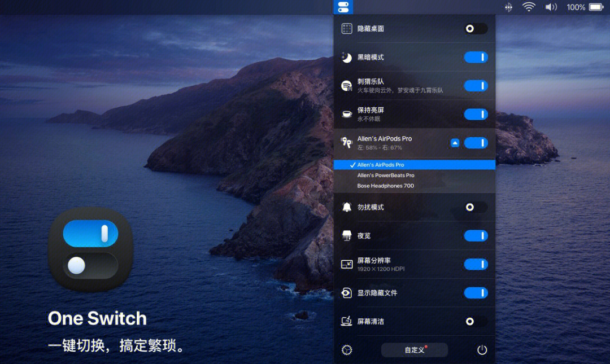610x364 pixels.
Task: Click the bell icon for 勿扰模式
Action: pos(347,207)
